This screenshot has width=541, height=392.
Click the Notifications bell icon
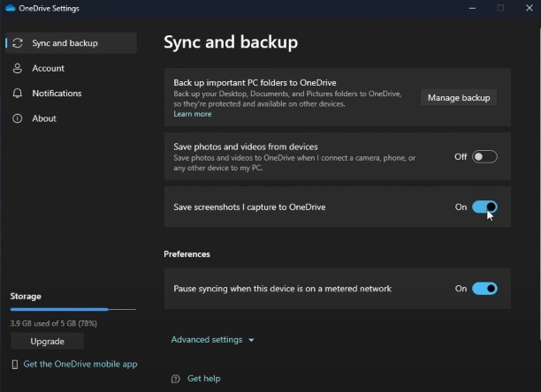(x=18, y=94)
